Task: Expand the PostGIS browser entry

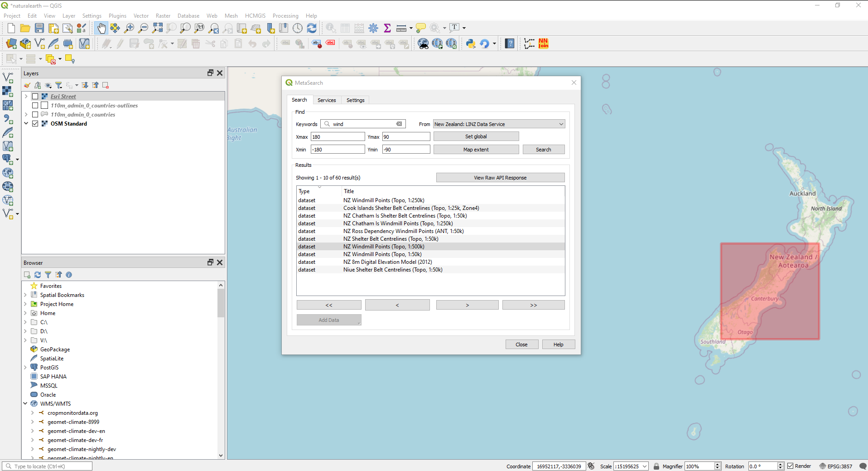Action: click(x=25, y=367)
